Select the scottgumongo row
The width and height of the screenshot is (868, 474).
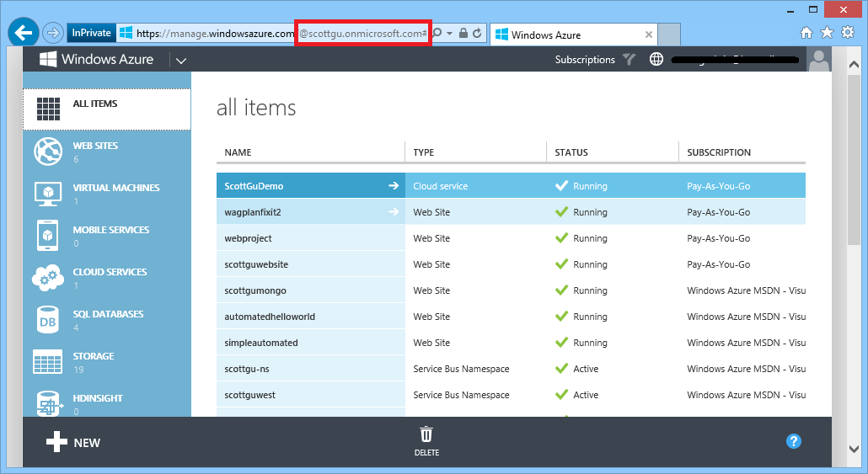click(x=511, y=290)
